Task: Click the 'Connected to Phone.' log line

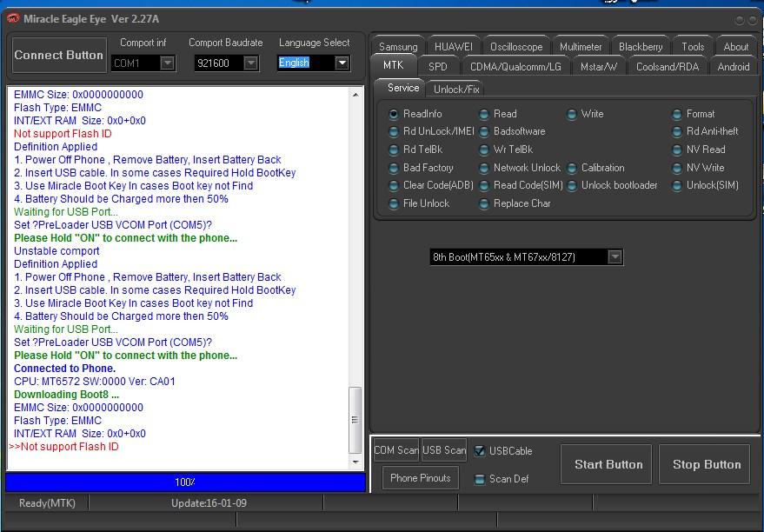Action: point(65,369)
